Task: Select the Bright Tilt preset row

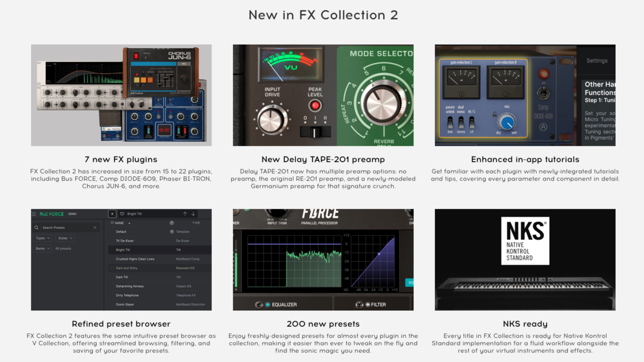Action: (160, 250)
